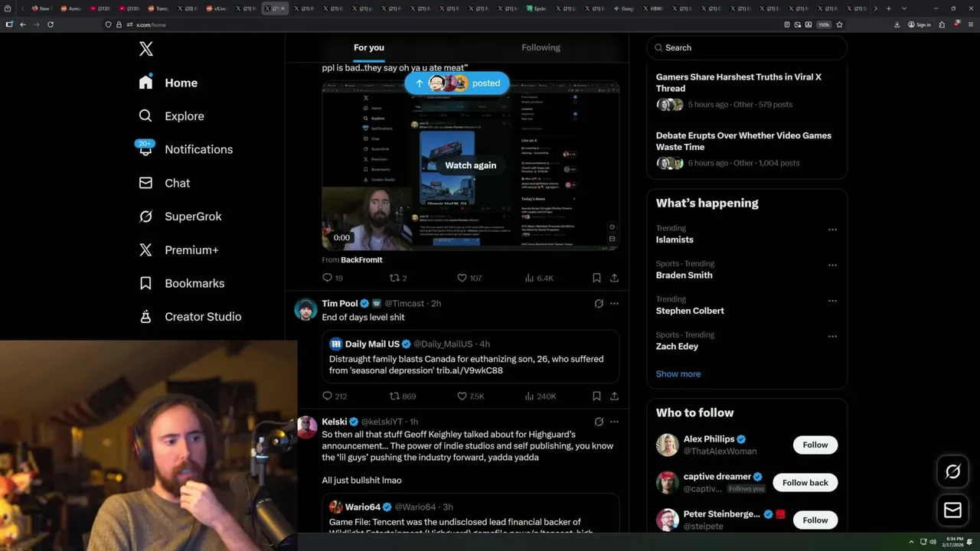Switch to the For you tab
The height and width of the screenshot is (551, 980).
click(369, 47)
